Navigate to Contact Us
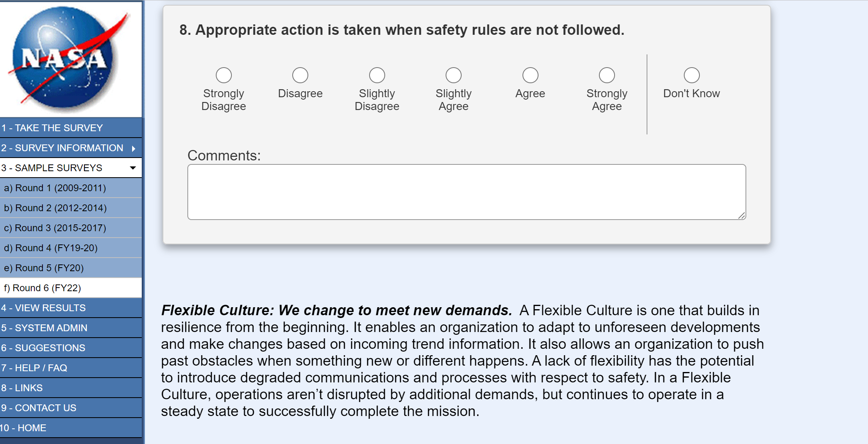The height and width of the screenshot is (444, 868). [x=38, y=408]
